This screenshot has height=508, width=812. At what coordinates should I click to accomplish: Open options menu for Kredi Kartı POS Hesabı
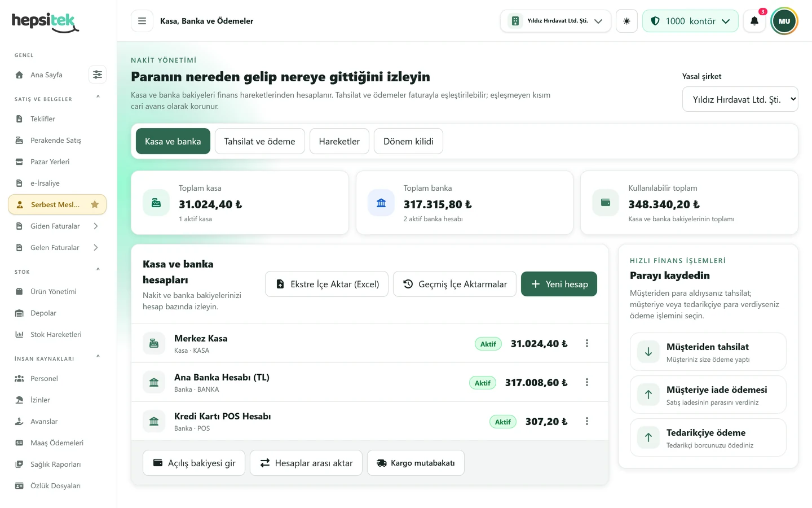click(x=587, y=421)
